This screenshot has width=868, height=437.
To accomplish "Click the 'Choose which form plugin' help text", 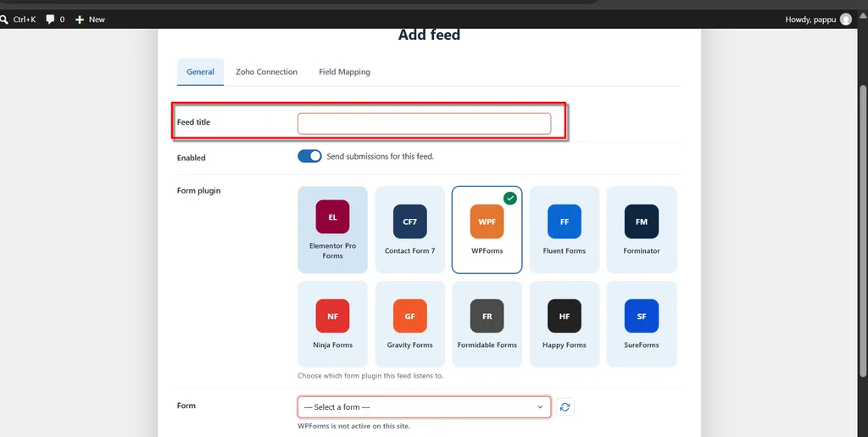I will 370,376.
